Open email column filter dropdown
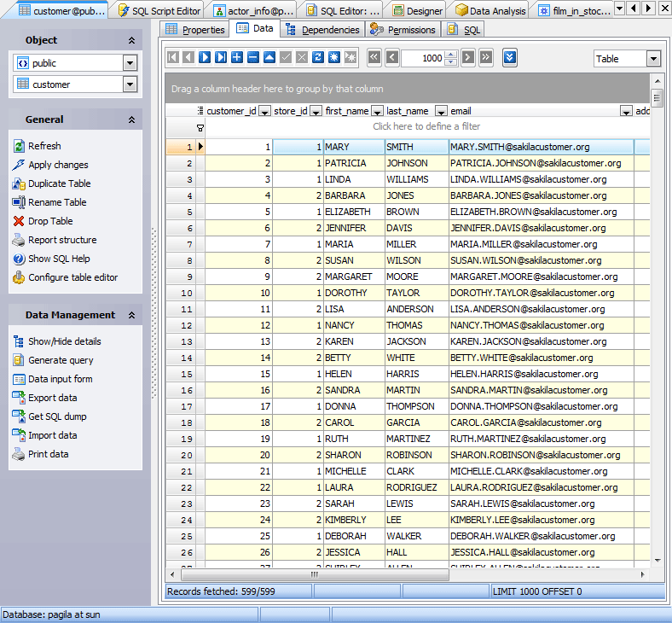Screen dimensions: 672x623 click(x=626, y=112)
